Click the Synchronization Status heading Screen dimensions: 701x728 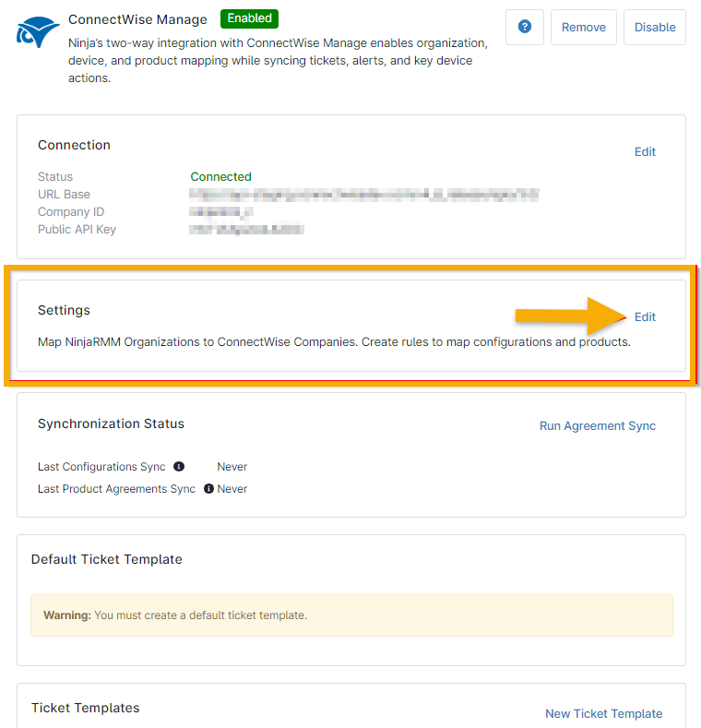coord(111,424)
